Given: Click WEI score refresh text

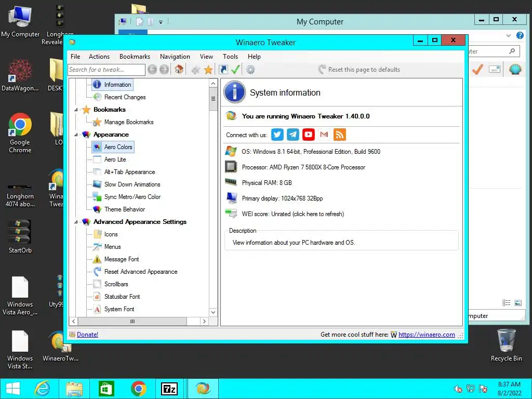Looking at the screenshot, I should tap(293, 214).
